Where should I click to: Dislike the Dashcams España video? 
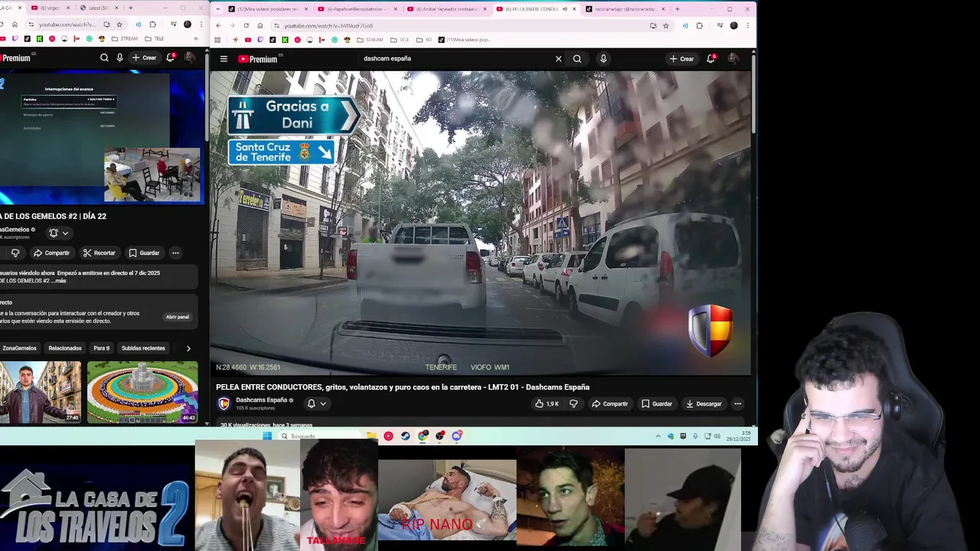pos(573,404)
